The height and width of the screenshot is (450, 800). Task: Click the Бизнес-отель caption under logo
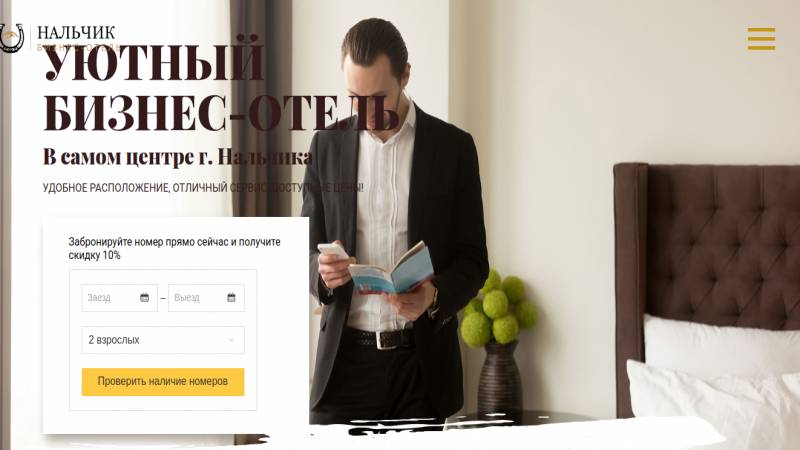pos(79,47)
